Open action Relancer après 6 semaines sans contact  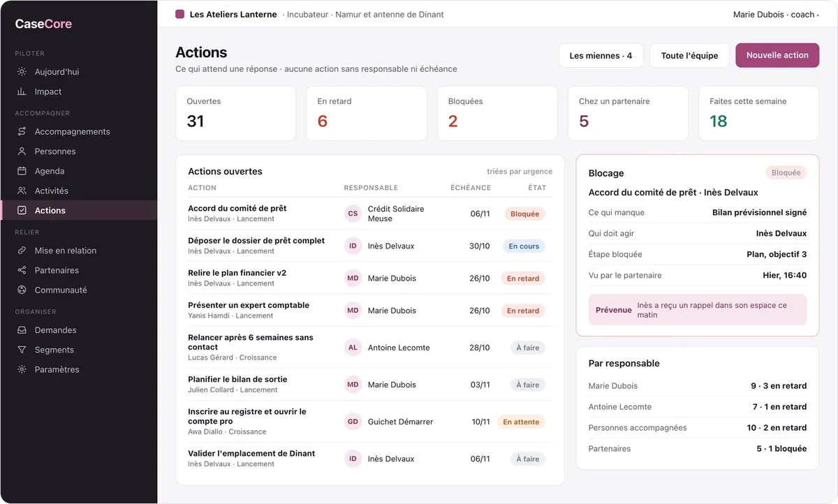[370, 348]
